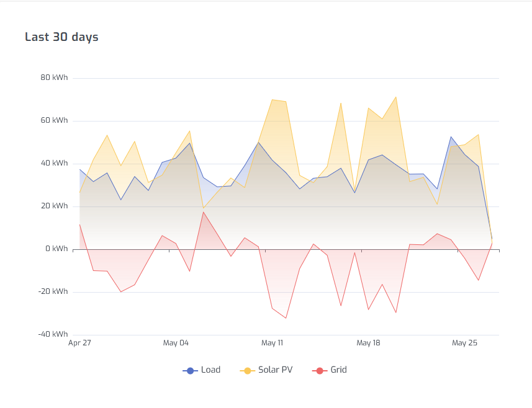Click the 'Last 30 days' chart title
This screenshot has width=532, height=408.
coord(61,37)
